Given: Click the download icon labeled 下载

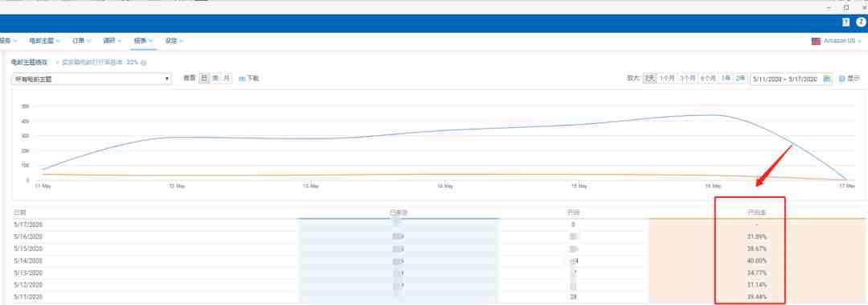Looking at the screenshot, I should [x=241, y=79].
